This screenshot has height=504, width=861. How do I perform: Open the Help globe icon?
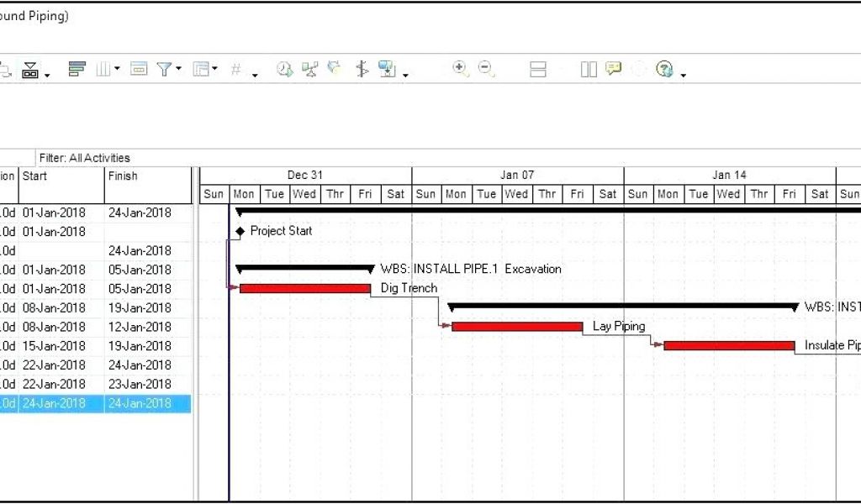pyautogui.click(x=664, y=70)
